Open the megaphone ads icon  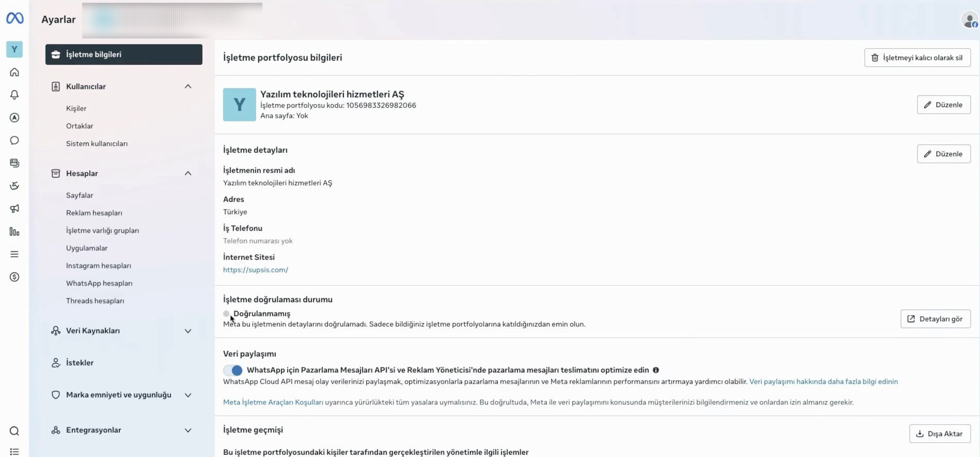[14, 208]
